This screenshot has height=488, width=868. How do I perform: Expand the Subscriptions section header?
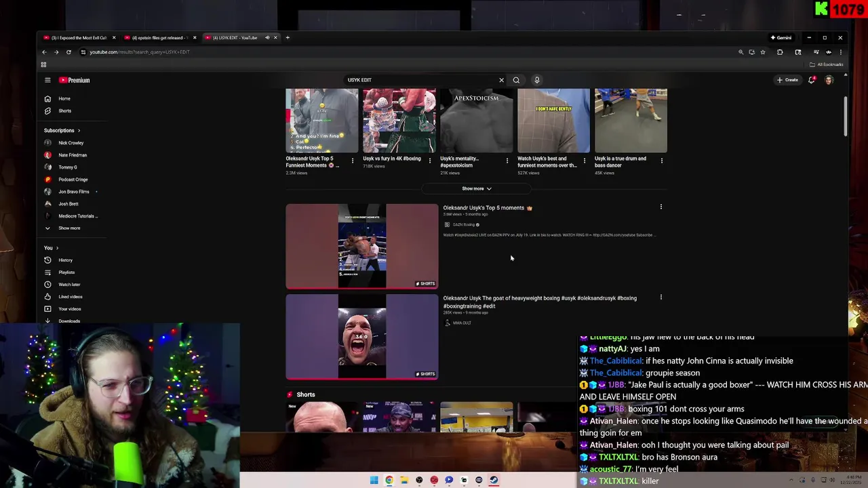[62, 130]
